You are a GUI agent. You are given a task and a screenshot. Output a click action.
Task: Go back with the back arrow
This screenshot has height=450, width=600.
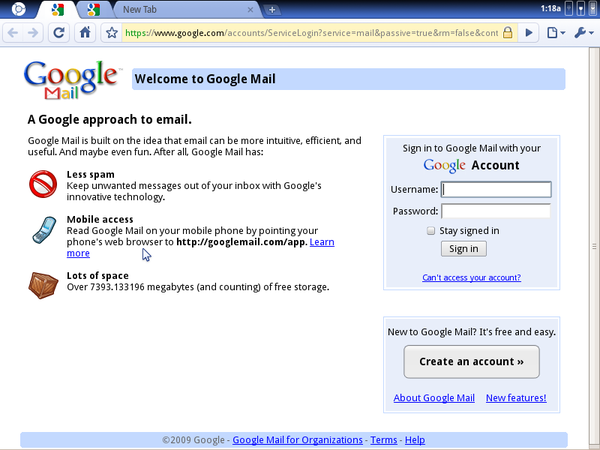pos(13,33)
